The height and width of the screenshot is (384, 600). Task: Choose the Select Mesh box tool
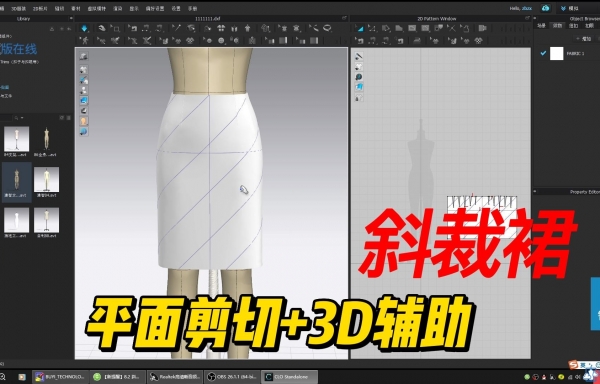click(x=115, y=28)
